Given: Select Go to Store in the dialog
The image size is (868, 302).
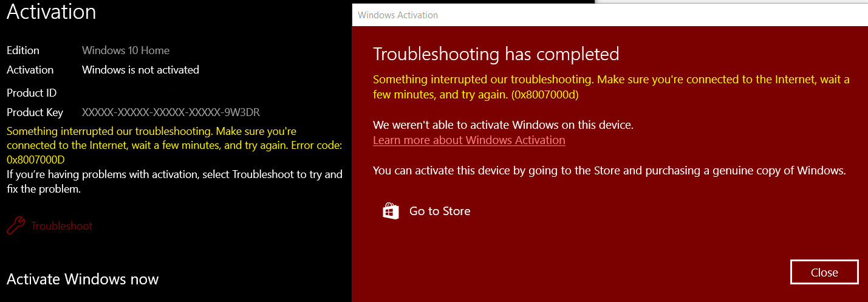Looking at the screenshot, I should [x=440, y=211].
